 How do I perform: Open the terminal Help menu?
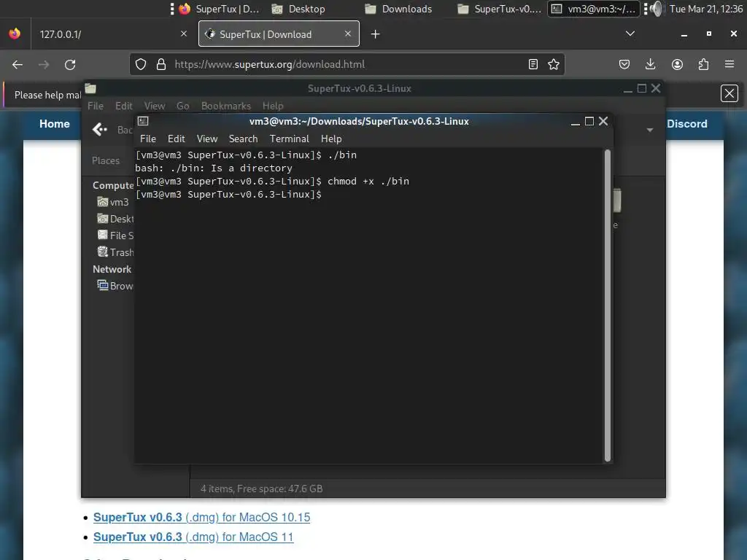(x=331, y=139)
